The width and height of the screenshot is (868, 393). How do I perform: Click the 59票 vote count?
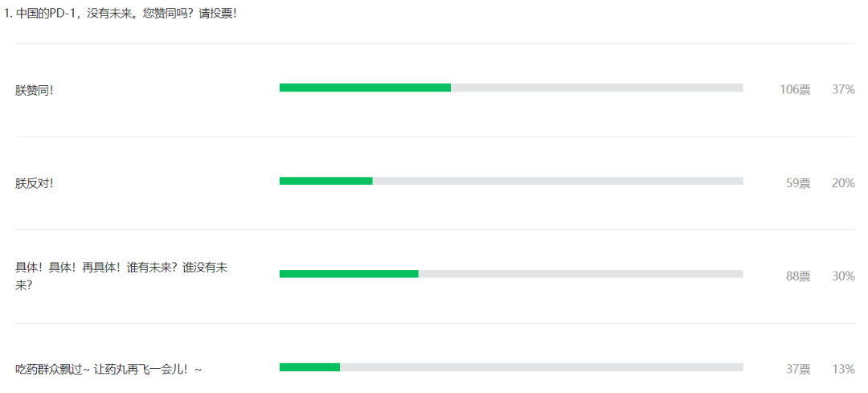(x=798, y=183)
